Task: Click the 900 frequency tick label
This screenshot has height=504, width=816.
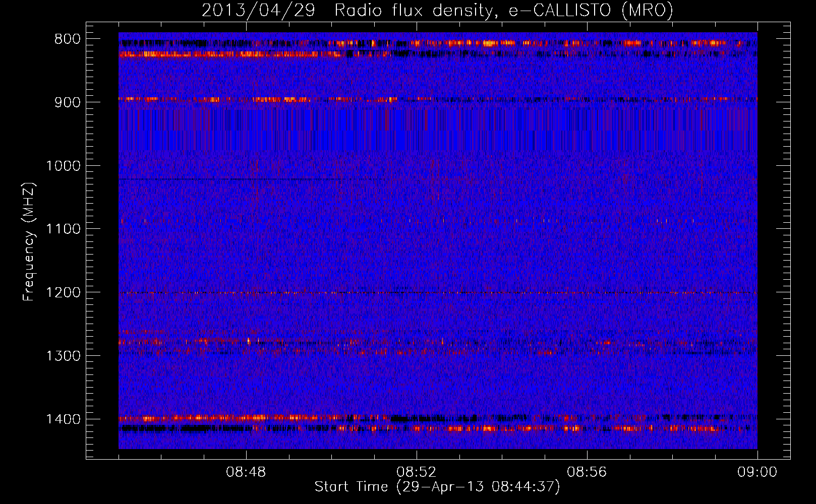Action: coord(68,102)
